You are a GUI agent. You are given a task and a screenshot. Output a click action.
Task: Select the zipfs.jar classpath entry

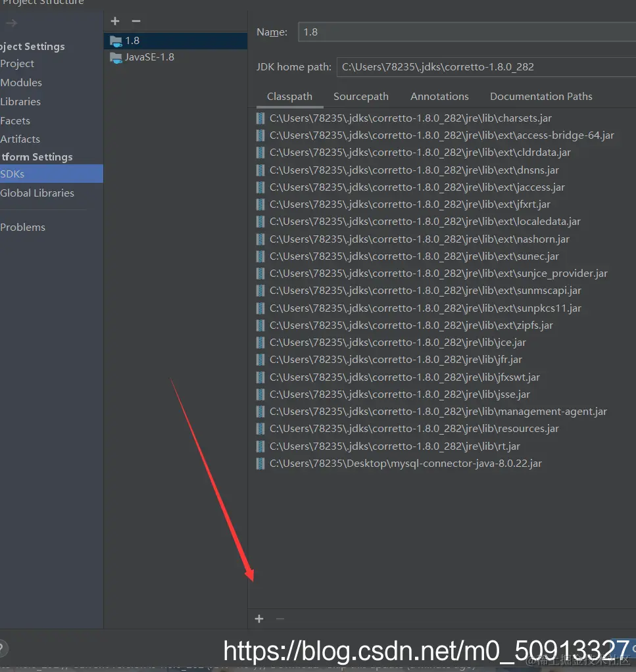coord(412,325)
